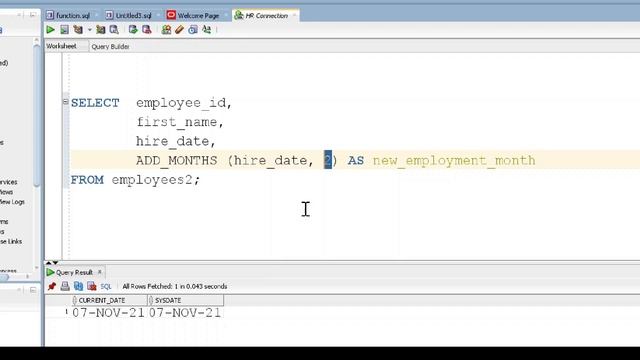Viewport: 640px width, 360px height.
Task: Click on 'employee_id,' in the editor
Action: coord(184,103)
